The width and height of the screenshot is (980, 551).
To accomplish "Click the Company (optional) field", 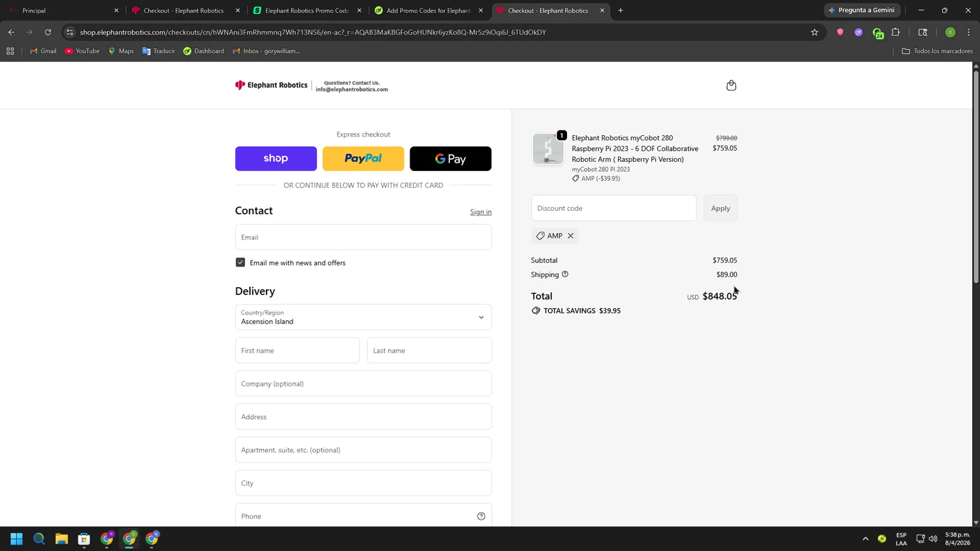I will point(363,384).
